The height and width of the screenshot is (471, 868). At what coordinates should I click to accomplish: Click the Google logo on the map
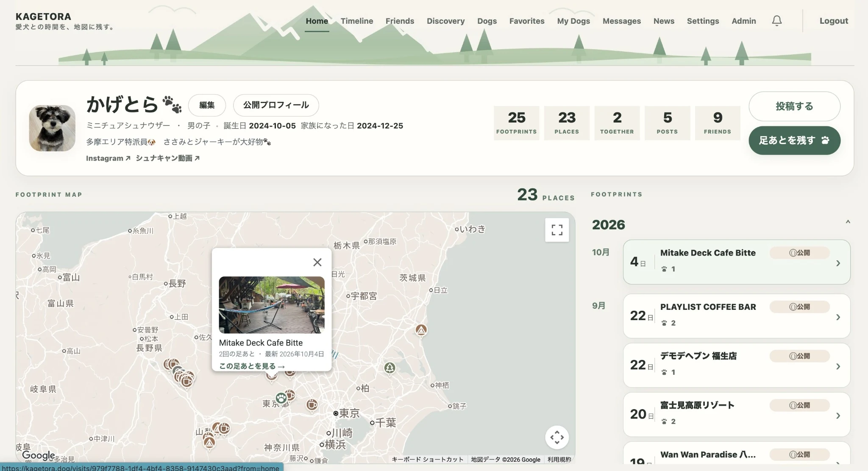pos(39,455)
